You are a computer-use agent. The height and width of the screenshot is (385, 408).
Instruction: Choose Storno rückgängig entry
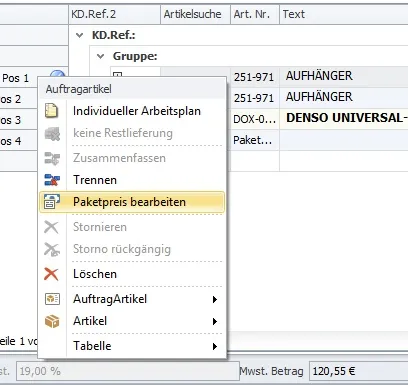tap(132, 249)
